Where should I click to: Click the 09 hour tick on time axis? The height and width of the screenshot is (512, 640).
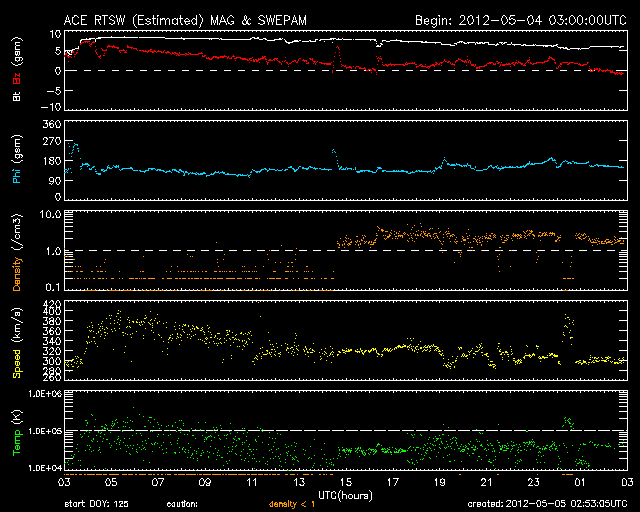(205, 482)
